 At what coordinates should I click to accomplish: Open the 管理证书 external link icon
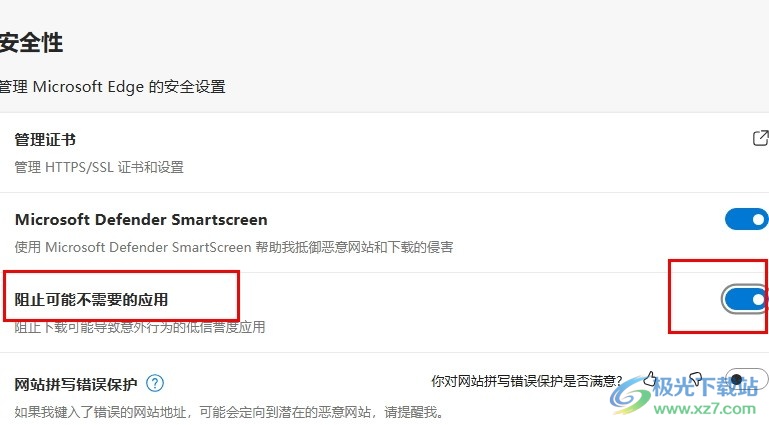[760, 138]
